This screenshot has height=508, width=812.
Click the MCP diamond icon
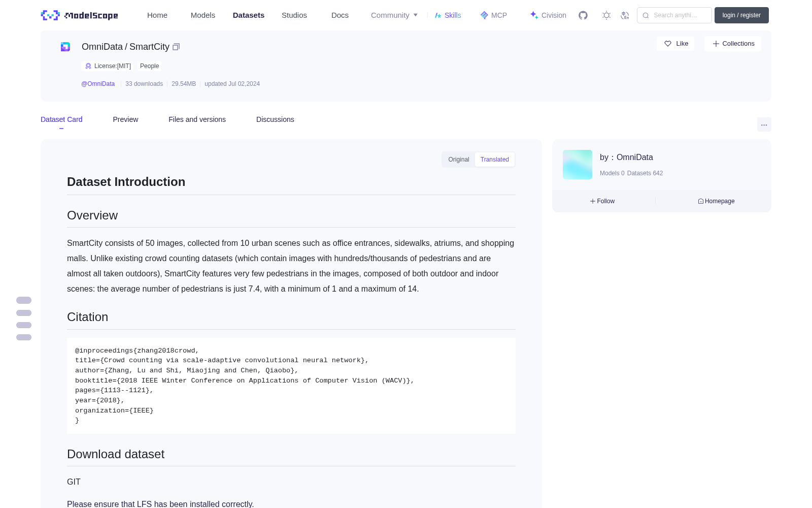point(484,15)
